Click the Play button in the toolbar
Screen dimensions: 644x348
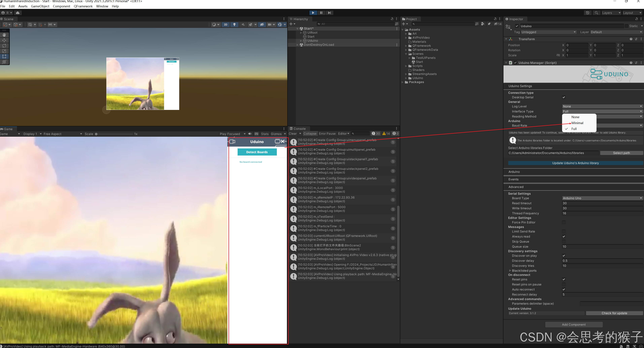[313, 12]
